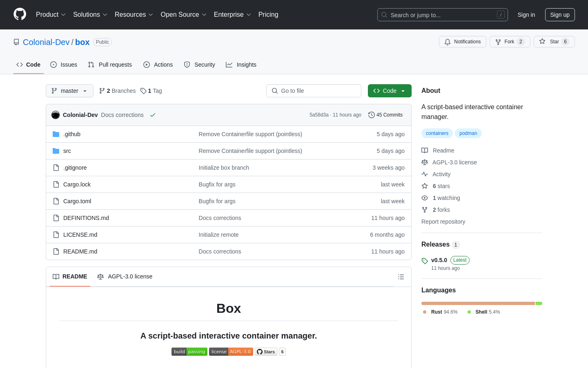Open the Pricing page
This screenshot has width=588, height=368.
(x=268, y=15)
